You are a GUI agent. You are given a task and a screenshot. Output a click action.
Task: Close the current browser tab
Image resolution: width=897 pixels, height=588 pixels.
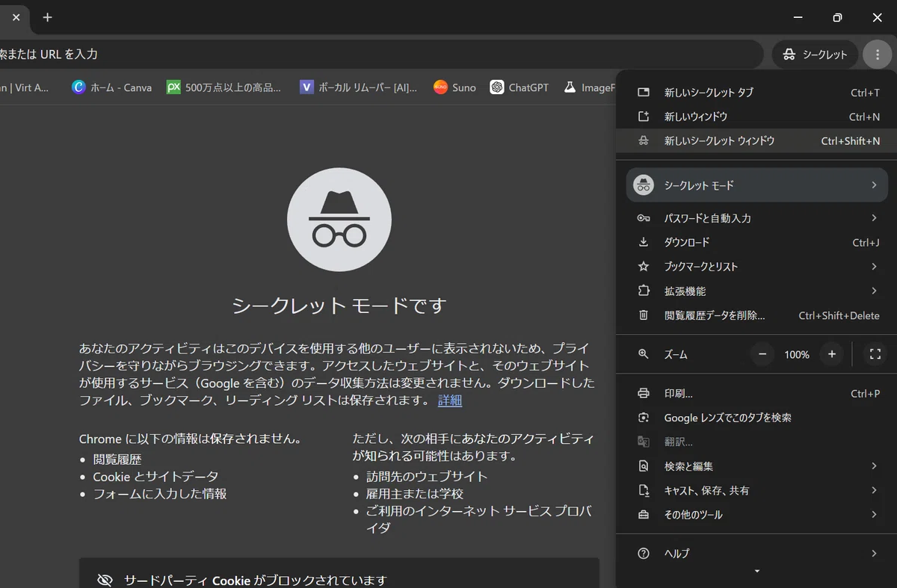(16, 17)
